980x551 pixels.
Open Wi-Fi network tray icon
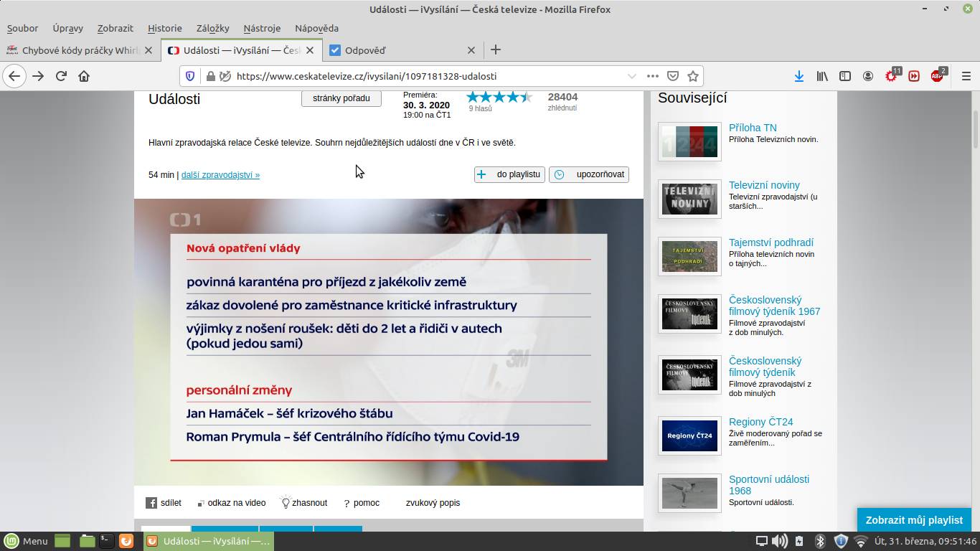(x=860, y=541)
